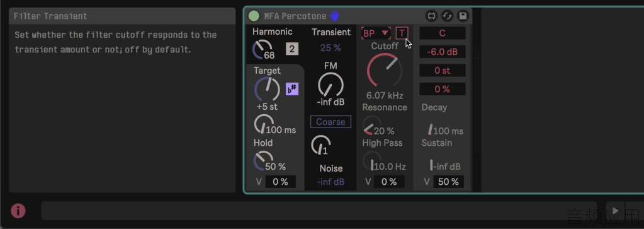The width and height of the screenshot is (644, 229).
Task: Click the Cutoff knob
Action: pyautogui.click(x=385, y=71)
